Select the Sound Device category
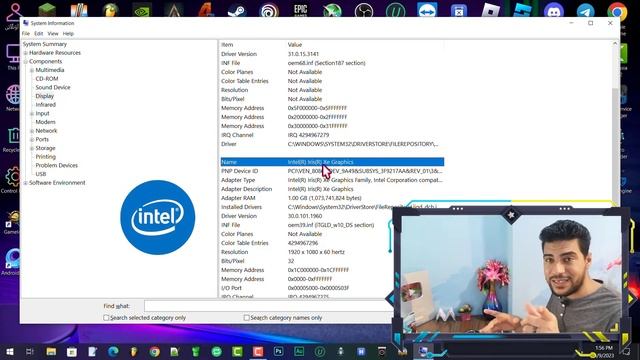The height and width of the screenshot is (360, 640). click(x=53, y=87)
